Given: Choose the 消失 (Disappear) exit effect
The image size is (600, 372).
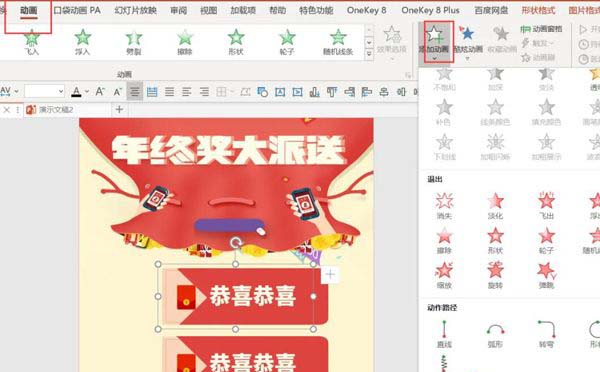Looking at the screenshot, I should (x=444, y=206).
